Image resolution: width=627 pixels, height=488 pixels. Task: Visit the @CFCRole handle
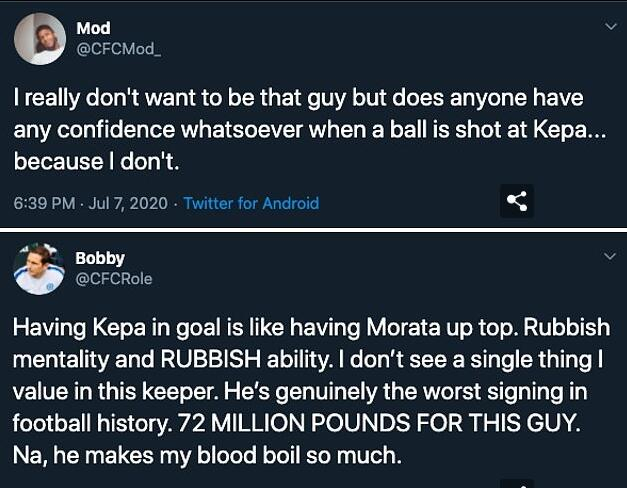114,278
